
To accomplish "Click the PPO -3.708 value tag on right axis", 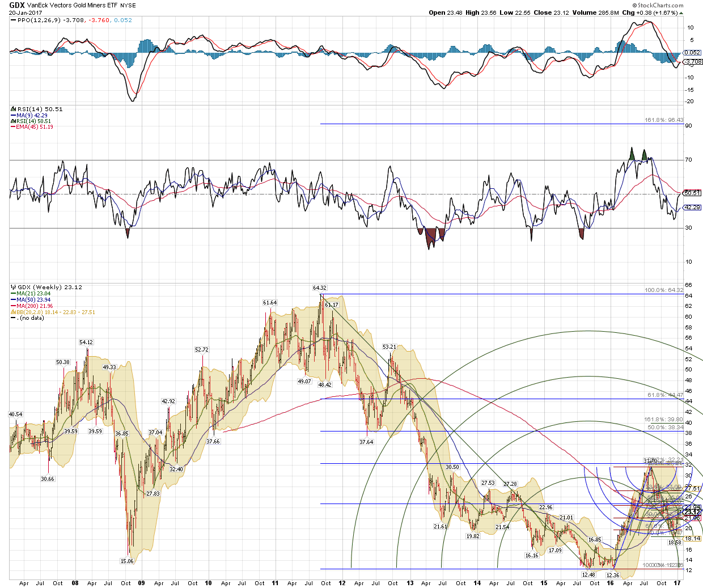I will click(x=692, y=62).
